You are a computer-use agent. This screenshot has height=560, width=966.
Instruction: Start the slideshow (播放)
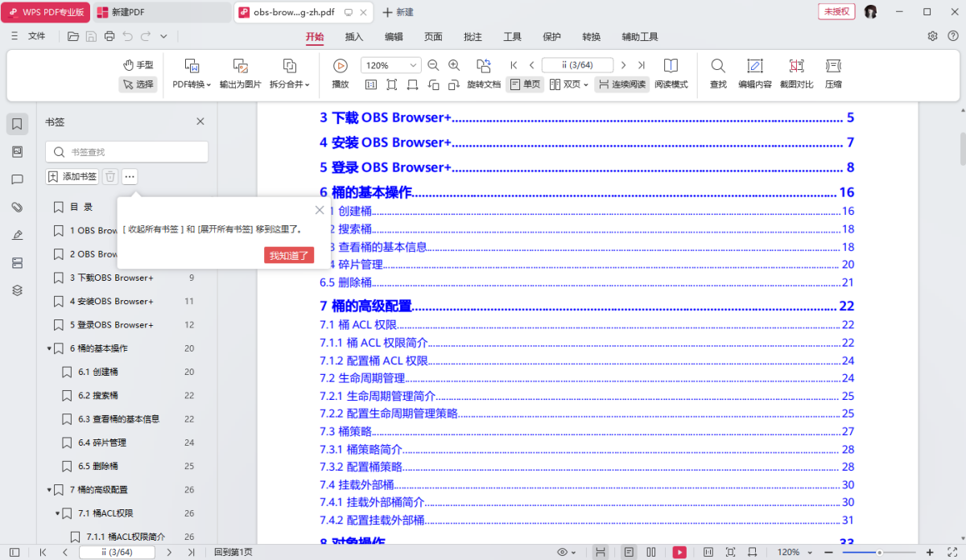click(x=341, y=73)
